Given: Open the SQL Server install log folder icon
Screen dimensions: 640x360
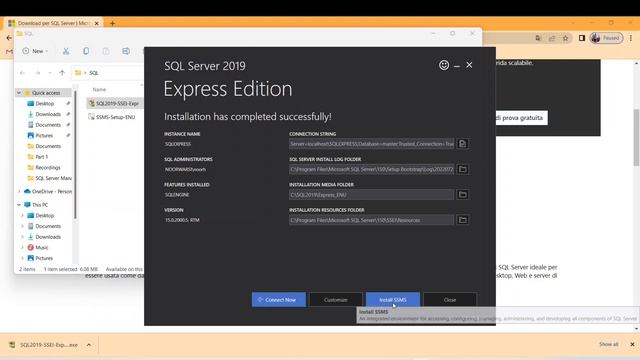Looking at the screenshot, I should (462, 169).
